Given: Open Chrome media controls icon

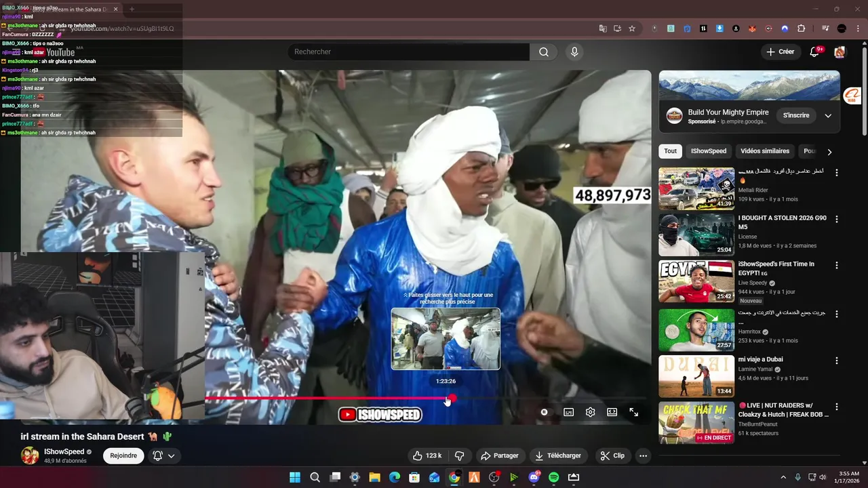Looking at the screenshot, I should (x=825, y=28).
